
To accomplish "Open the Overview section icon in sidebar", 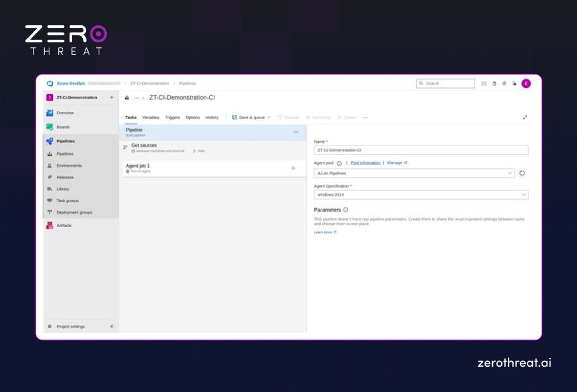I will click(x=50, y=113).
